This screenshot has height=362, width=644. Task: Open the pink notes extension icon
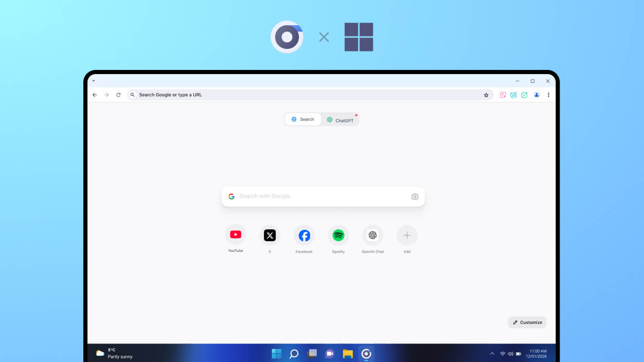[x=503, y=95]
